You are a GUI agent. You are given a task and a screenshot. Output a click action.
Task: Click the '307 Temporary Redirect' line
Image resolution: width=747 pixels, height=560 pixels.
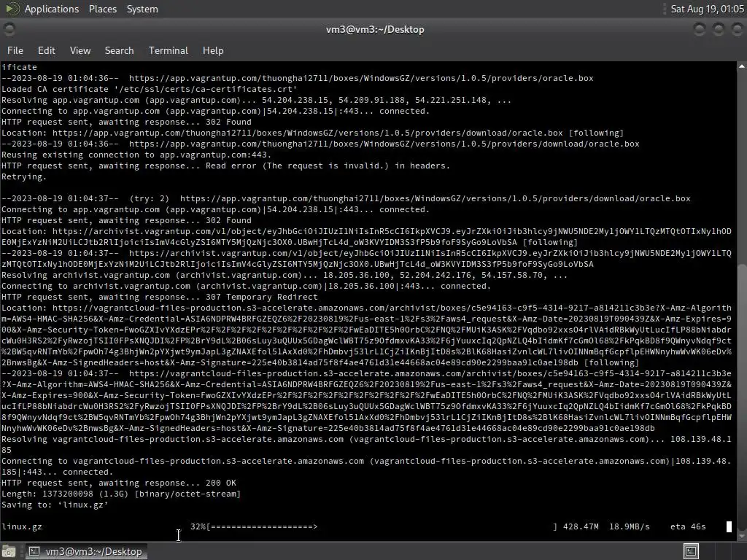tap(160, 297)
